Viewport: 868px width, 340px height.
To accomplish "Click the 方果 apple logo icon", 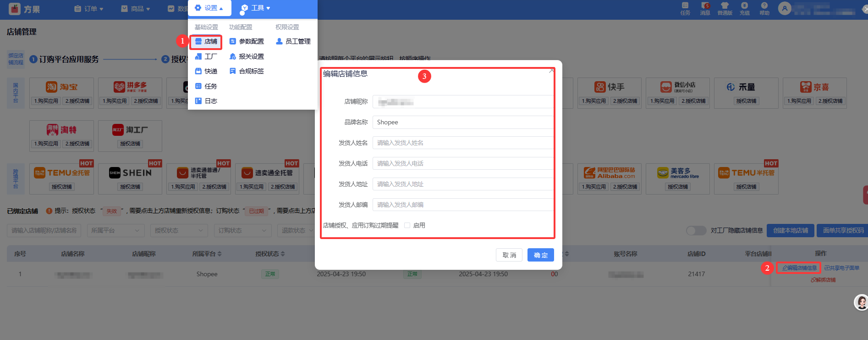I will coord(15,9).
